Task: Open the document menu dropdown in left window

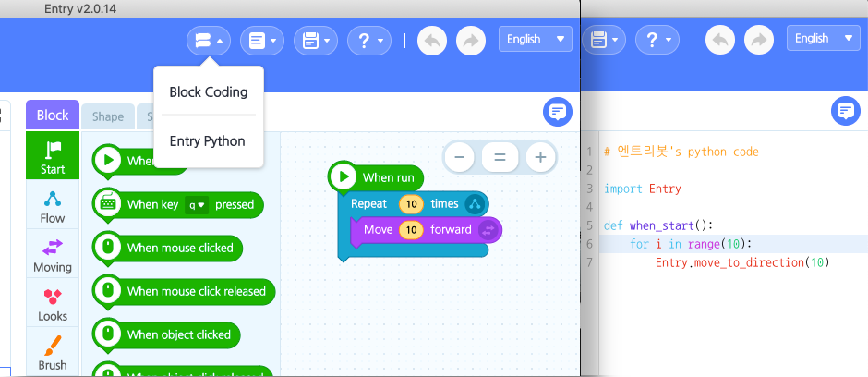Action: coord(262,41)
